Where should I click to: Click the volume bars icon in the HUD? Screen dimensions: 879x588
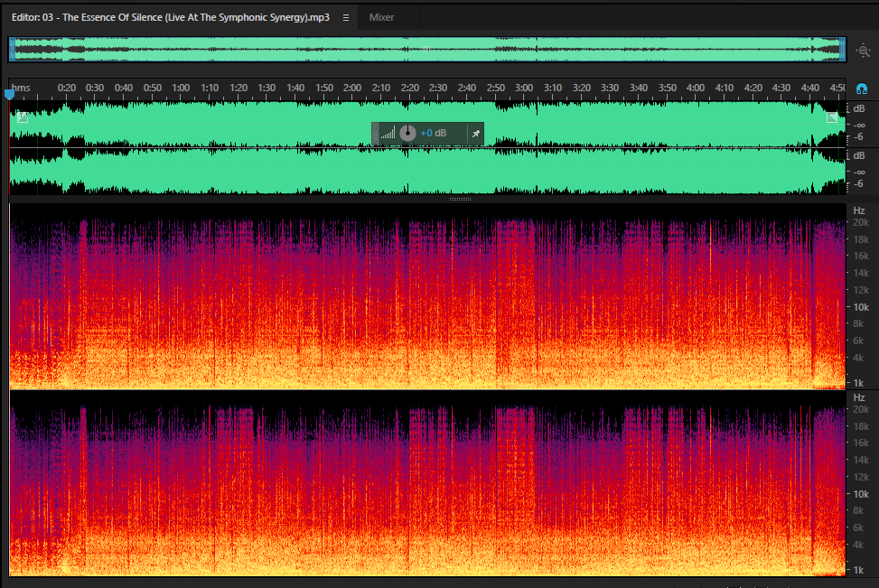388,134
